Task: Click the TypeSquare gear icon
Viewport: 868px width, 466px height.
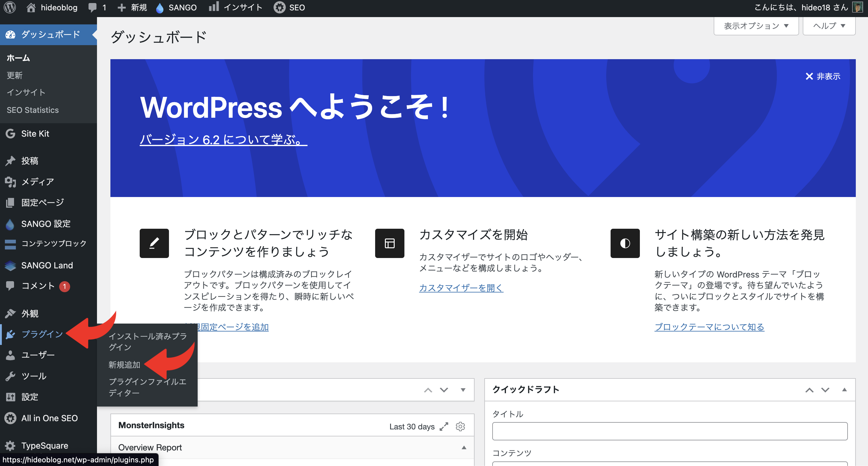Action: pyautogui.click(x=10, y=446)
